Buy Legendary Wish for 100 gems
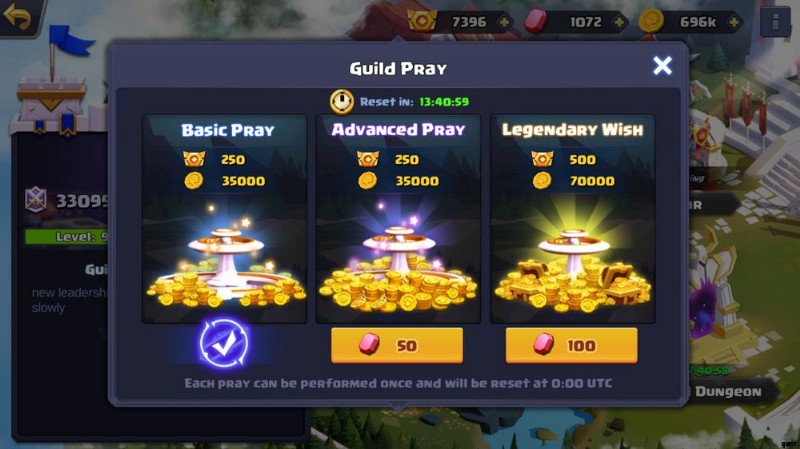The image size is (800, 449). click(x=571, y=345)
